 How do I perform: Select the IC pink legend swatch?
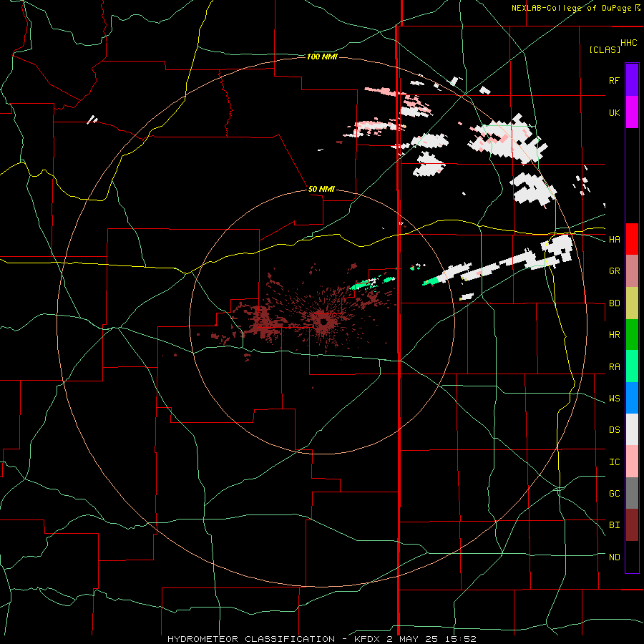(632, 462)
